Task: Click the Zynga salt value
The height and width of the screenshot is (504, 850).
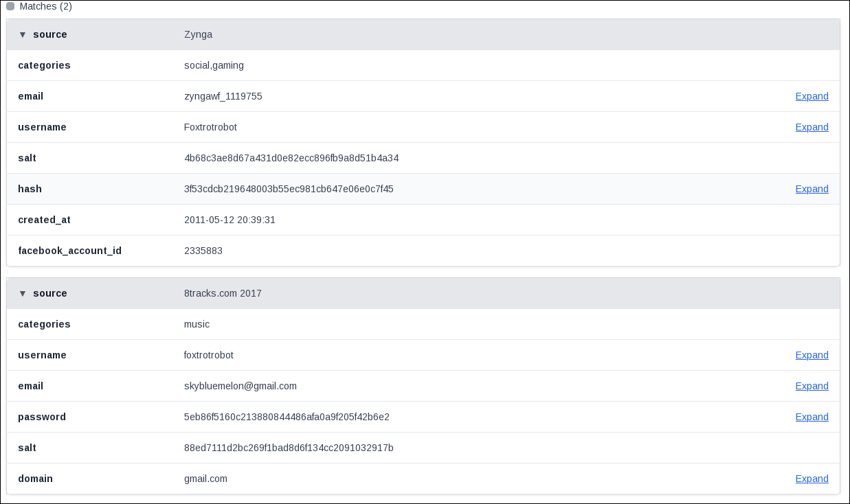Action: pyautogui.click(x=291, y=158)
